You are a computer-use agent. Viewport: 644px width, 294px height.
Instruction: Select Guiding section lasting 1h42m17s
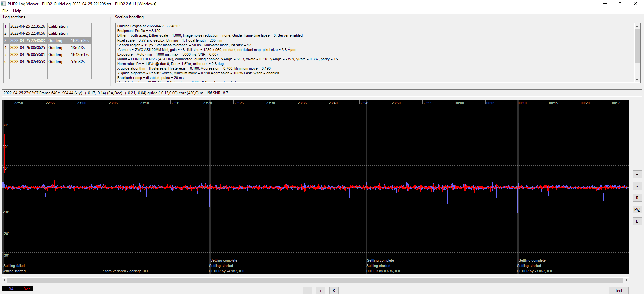(47, 55)
